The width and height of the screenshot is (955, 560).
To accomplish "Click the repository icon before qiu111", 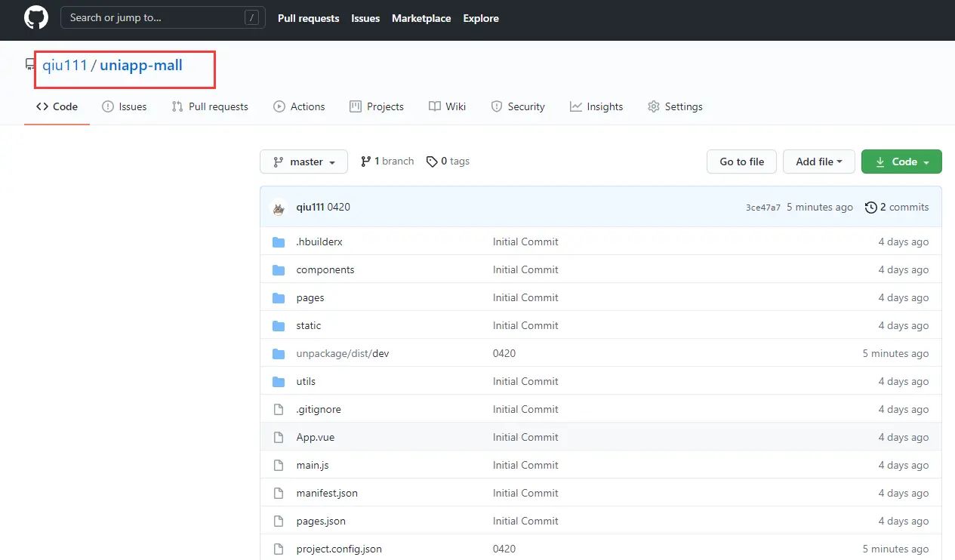I will pos(30,65).
